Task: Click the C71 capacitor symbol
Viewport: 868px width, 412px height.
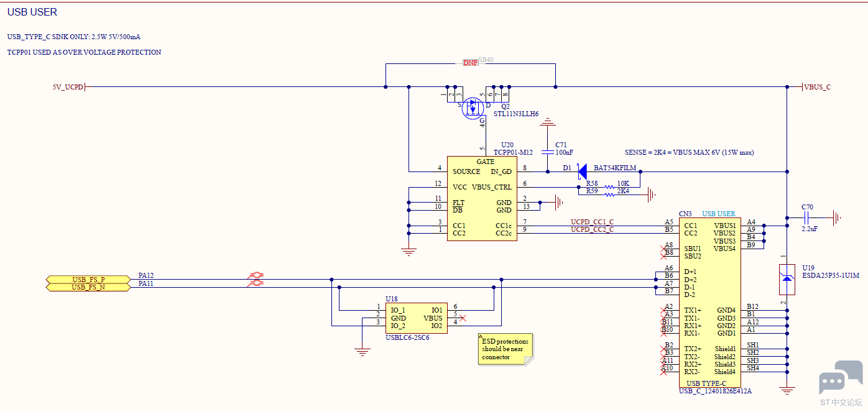Action: tap(547, 152)
